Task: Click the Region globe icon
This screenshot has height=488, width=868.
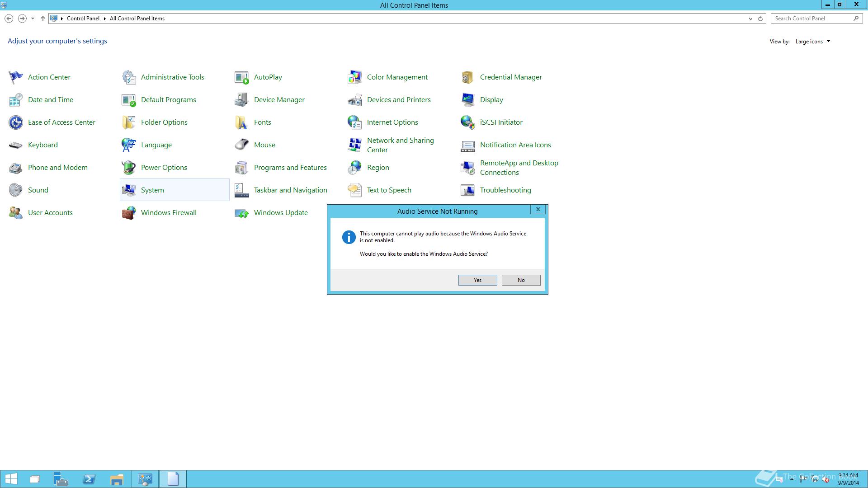Action: (355, 168)
